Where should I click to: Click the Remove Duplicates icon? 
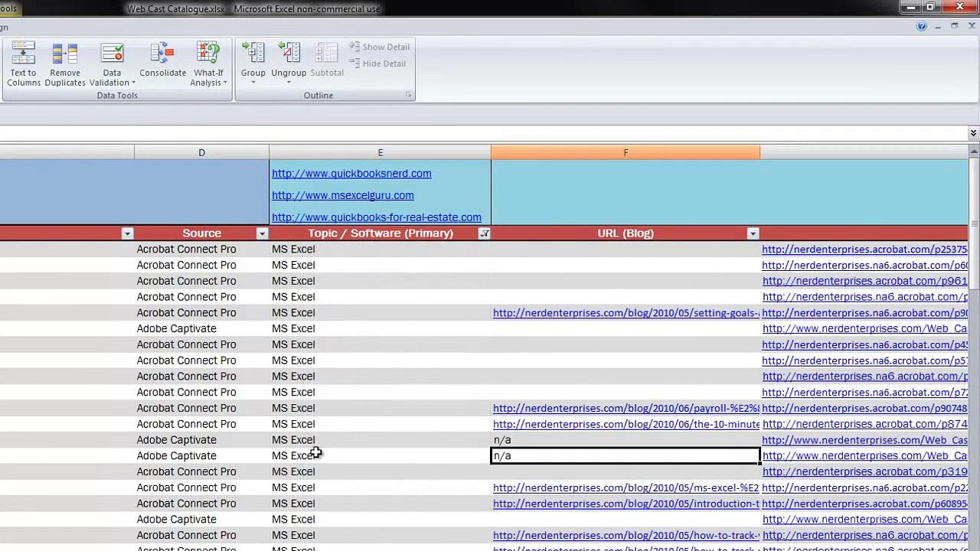(x=65, y=64)
